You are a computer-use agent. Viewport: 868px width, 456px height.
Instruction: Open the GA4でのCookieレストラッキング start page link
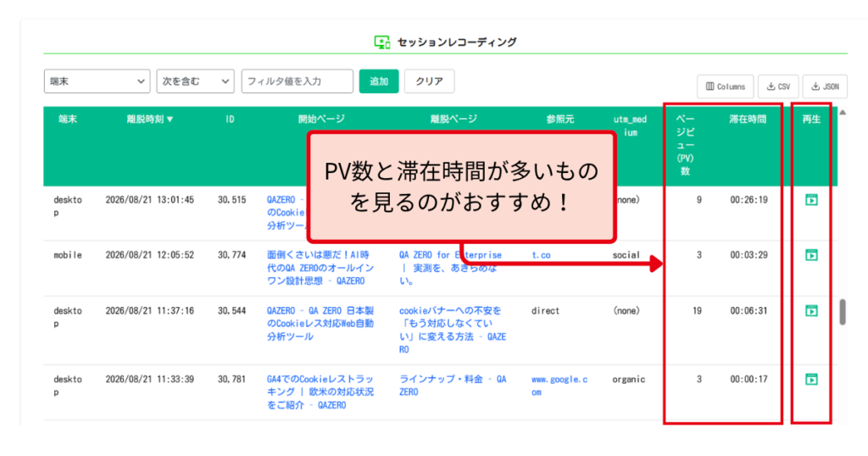(x=320, y=392)
